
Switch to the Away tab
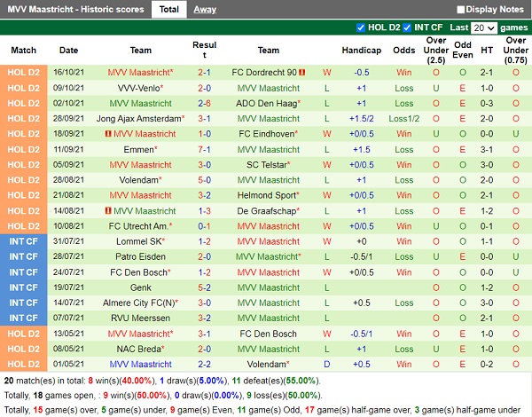click(205, 10)
